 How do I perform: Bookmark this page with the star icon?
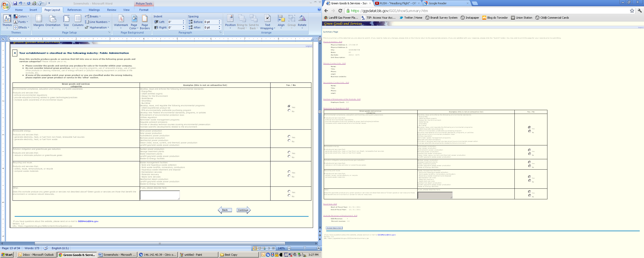(x=632, y=11)
